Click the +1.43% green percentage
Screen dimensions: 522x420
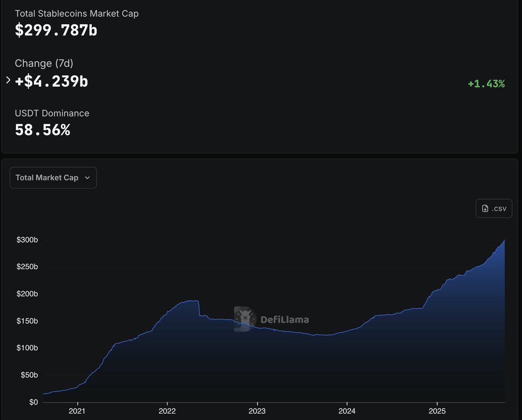point(486,84)
